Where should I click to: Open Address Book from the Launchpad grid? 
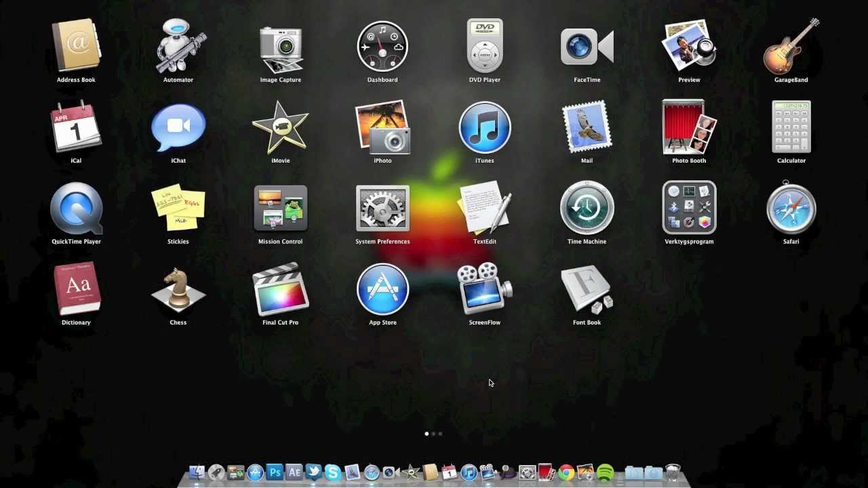(76, 46)
